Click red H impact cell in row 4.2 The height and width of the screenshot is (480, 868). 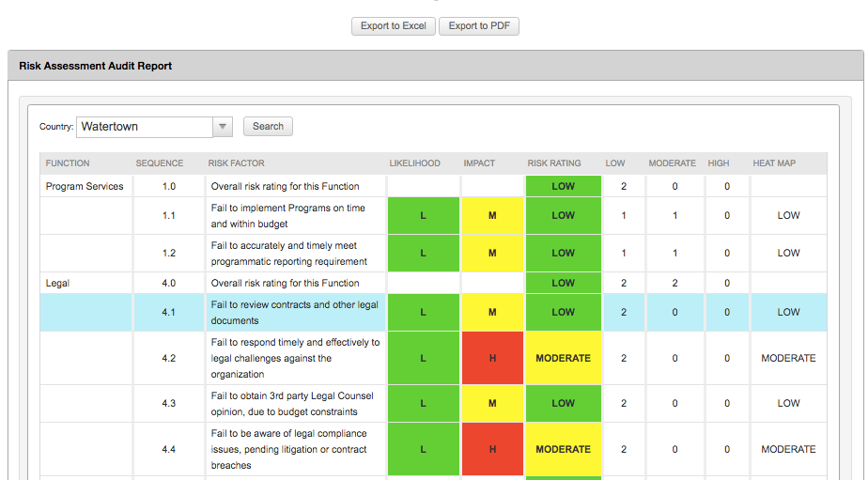pyautogui.click(x=492, y=358)
